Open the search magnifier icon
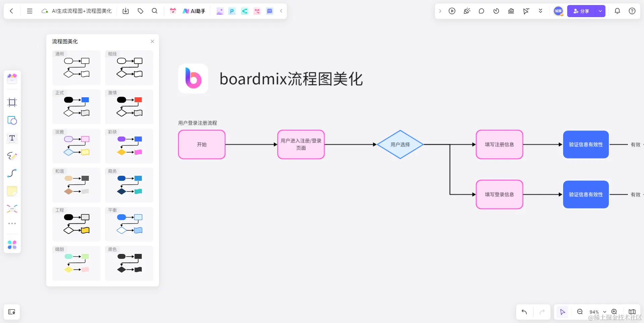This screenshot has width=644, height=323. pos(155,11)
